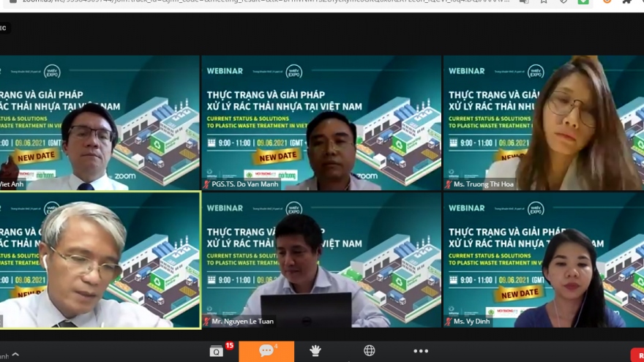Select the yellow-highlighted active speaker video
The image size is (644, 362).
(99, 260)
